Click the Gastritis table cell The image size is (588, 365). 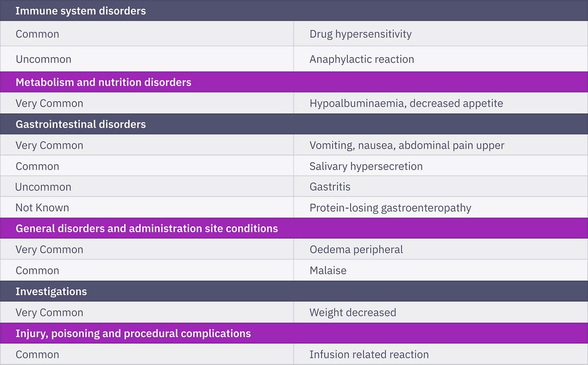tap(441, 187)
